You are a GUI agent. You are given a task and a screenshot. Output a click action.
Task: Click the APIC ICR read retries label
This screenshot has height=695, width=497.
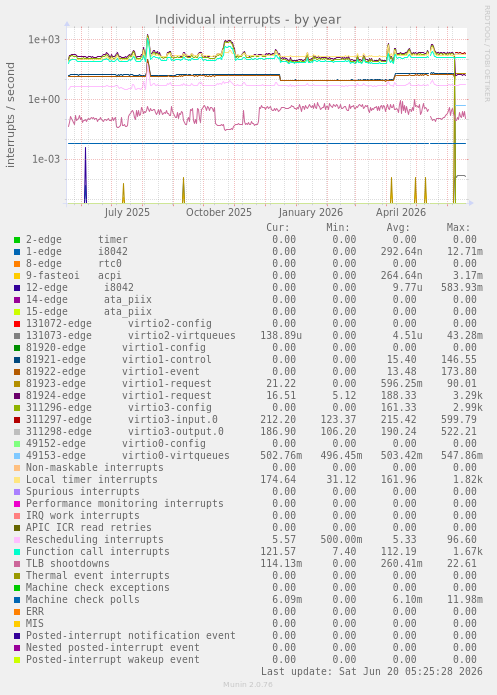coord(89,527)
